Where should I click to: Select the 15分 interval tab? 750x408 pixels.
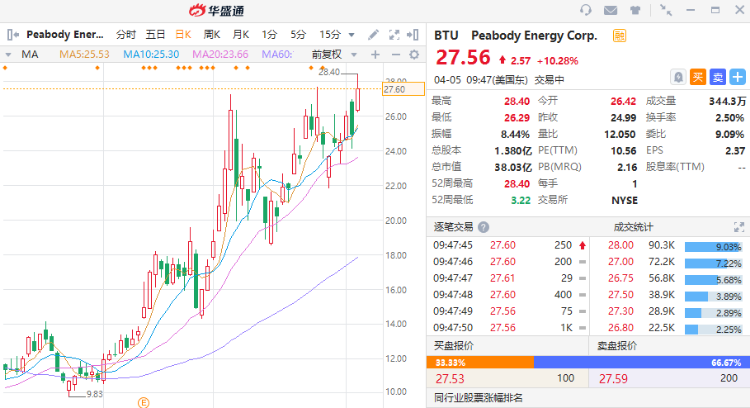tap(330, 34)
